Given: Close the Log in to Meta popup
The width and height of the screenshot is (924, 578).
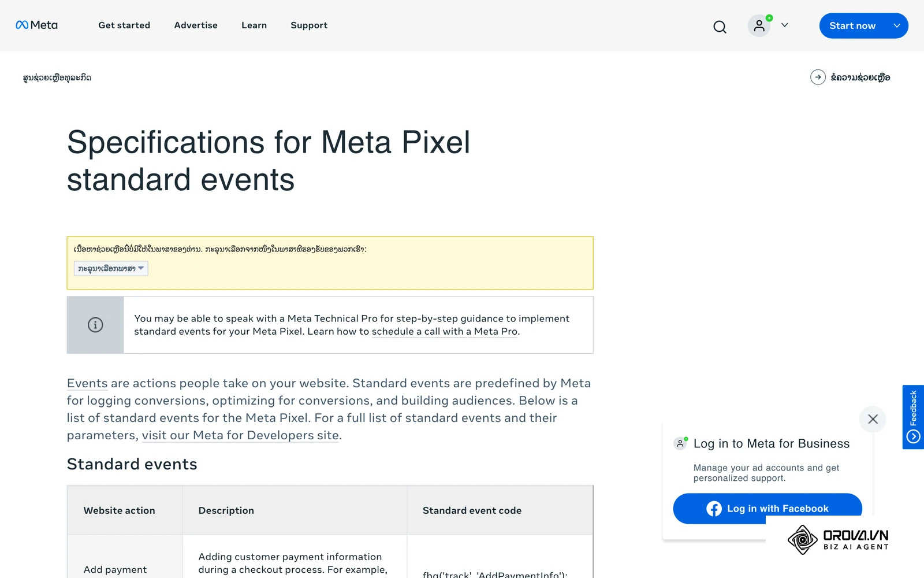Looking at the screenshot, I should [873, 419].
